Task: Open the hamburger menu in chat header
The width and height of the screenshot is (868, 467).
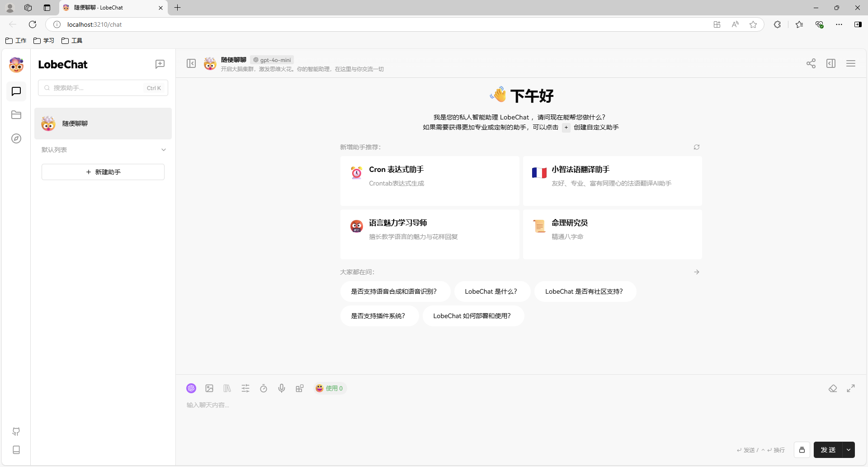Action: [851, 63]
